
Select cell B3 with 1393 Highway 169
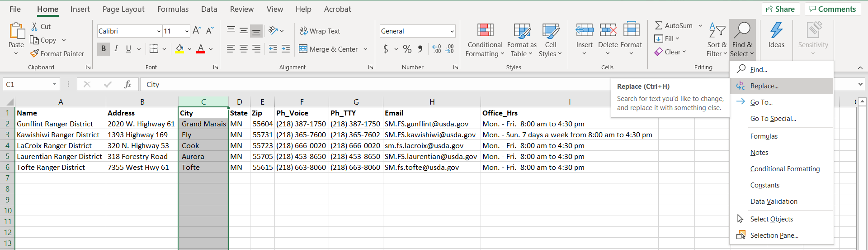click(142, 135)
